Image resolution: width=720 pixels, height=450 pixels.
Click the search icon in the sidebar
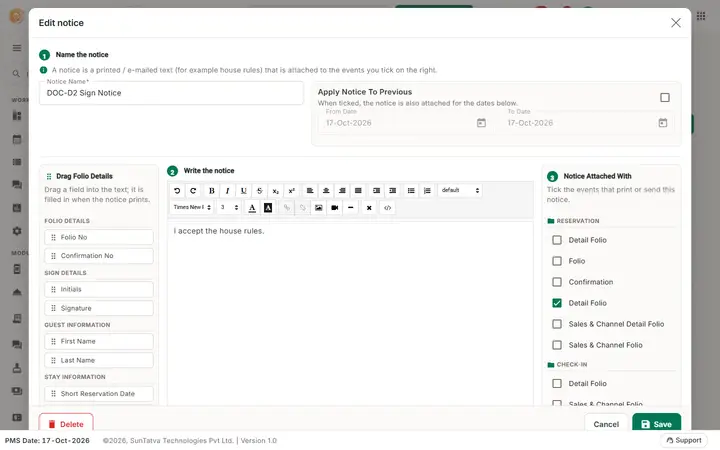click(x=16, y=73)
